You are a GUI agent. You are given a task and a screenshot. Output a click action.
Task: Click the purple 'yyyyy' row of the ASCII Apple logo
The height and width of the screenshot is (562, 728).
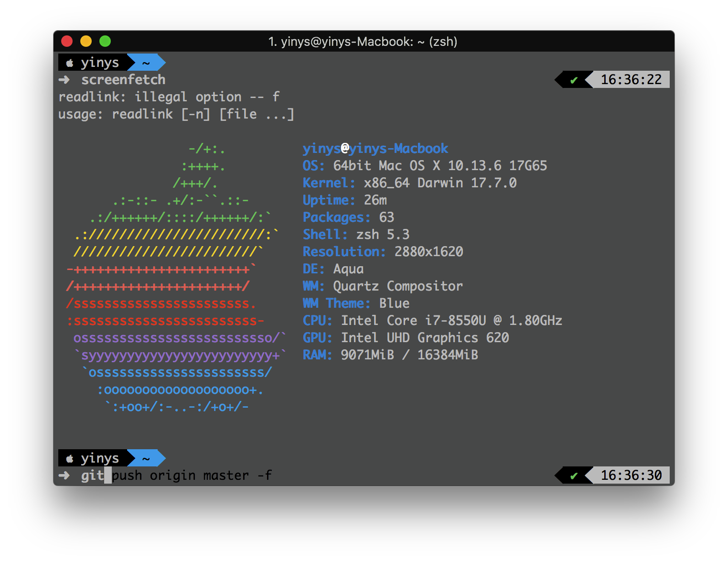[x=181, y=356]
